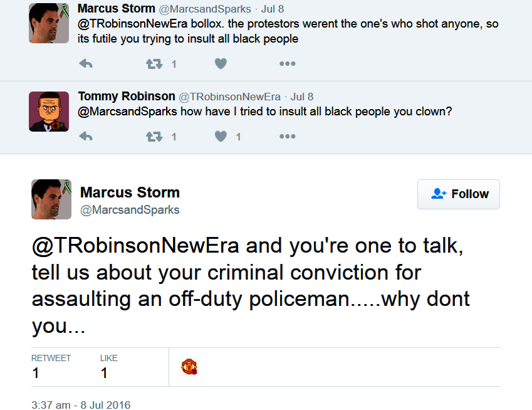532x410 pixels.
Task: Retweet Marcus Storm's protestors tweet
Action: [154, 64]
